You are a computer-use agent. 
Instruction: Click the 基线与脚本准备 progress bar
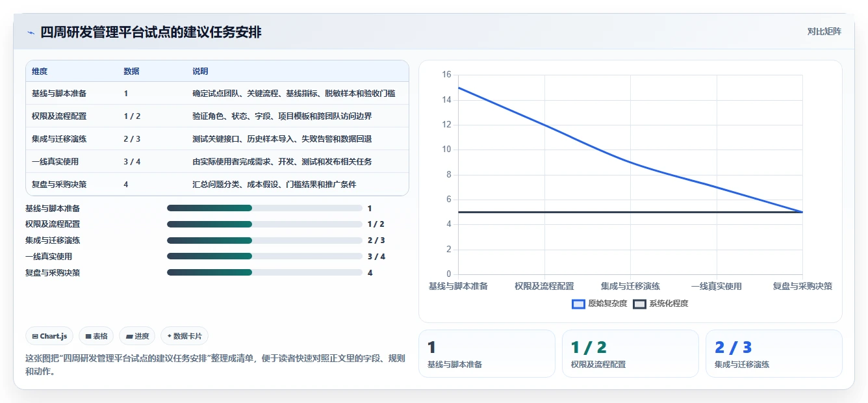264,208
